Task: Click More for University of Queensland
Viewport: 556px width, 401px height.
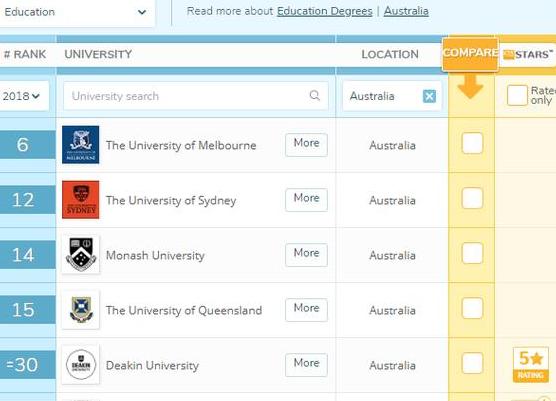Action: pos(306,310)
